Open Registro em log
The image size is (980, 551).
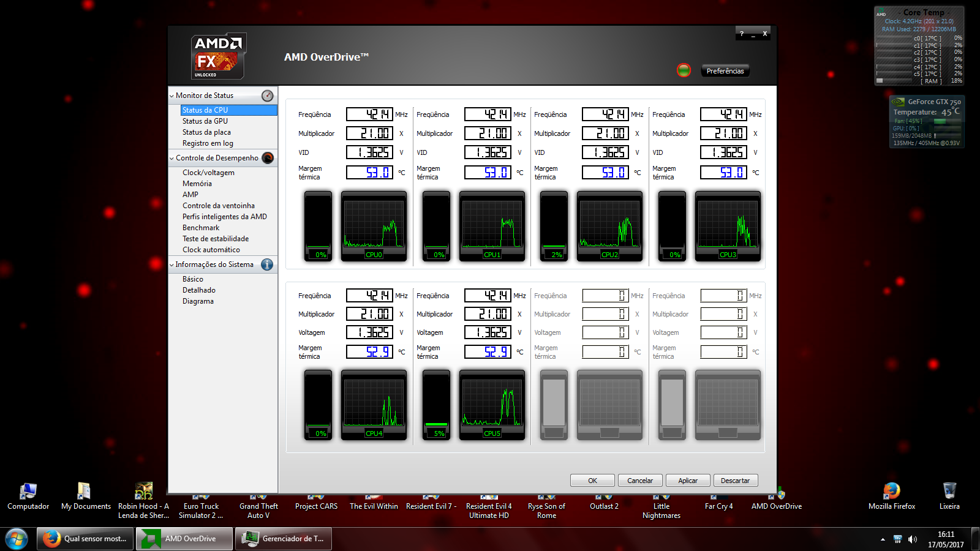tap(208, 143)
